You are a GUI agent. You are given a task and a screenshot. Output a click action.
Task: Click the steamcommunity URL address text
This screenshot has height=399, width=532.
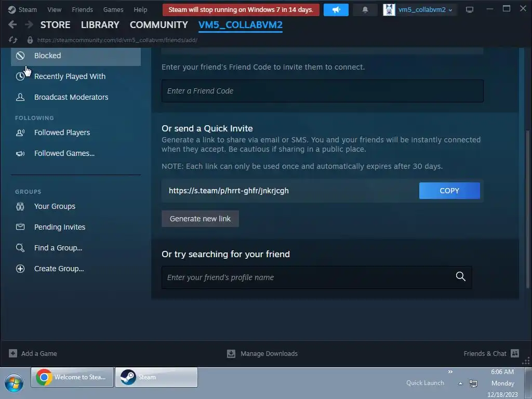pyautogui.click(x=117, y=40)
